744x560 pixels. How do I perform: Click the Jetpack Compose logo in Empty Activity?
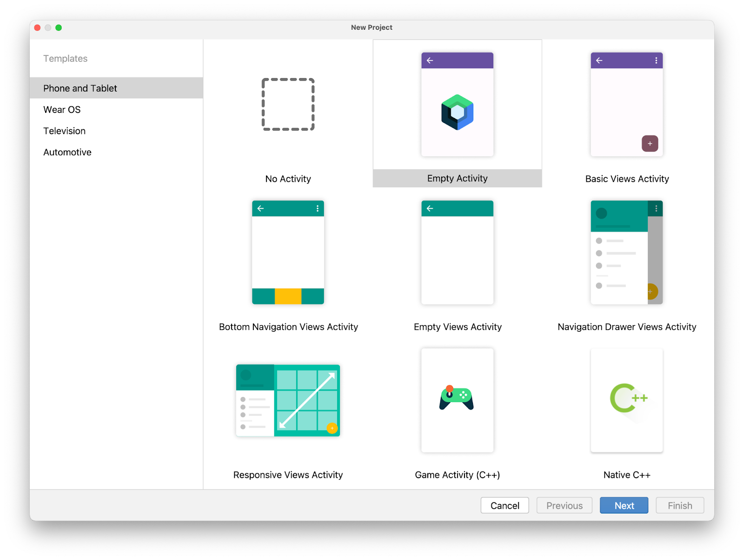point(457,112)
